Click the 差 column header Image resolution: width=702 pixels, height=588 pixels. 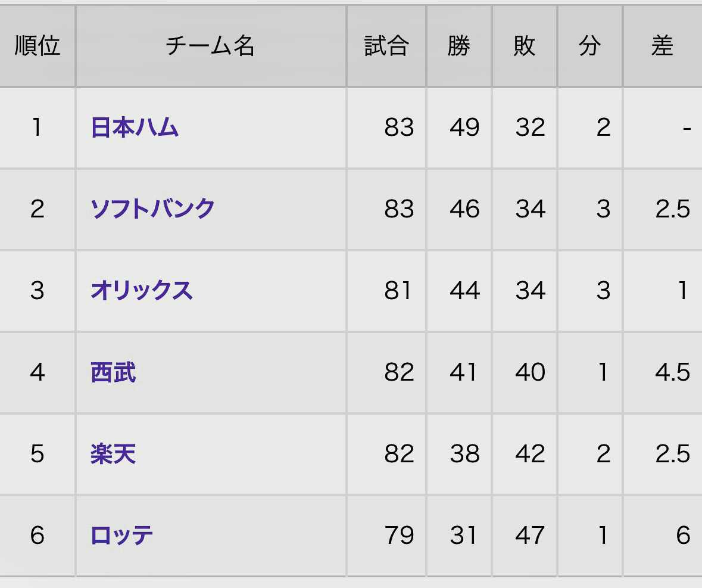tap(662, 46)
